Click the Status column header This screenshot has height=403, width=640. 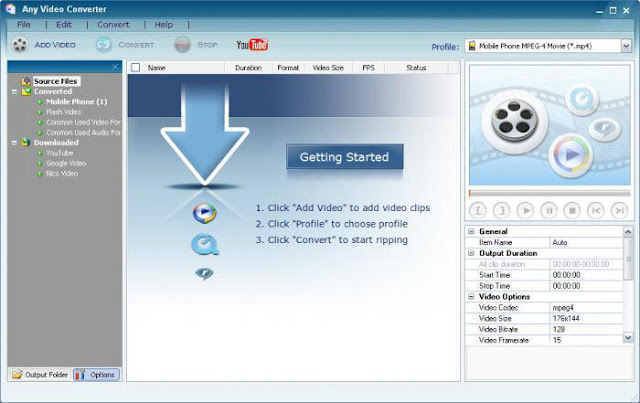(416, 68)
